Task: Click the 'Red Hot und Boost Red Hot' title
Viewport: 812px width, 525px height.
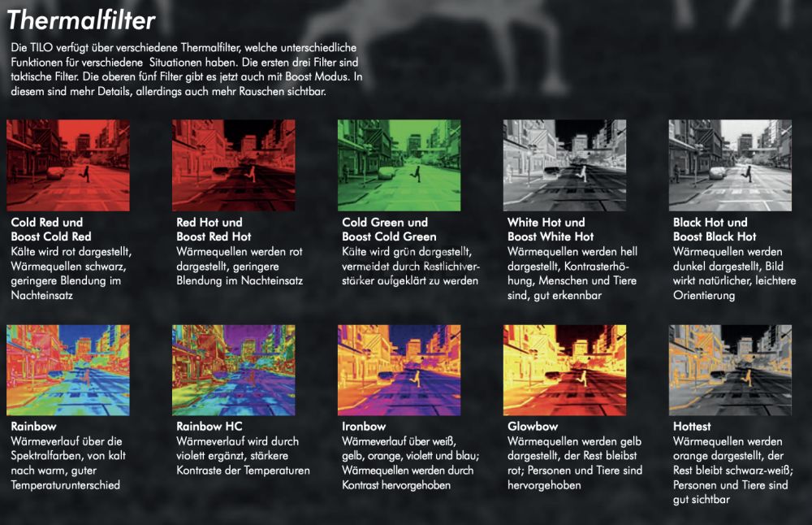Action: coord(214,230)
